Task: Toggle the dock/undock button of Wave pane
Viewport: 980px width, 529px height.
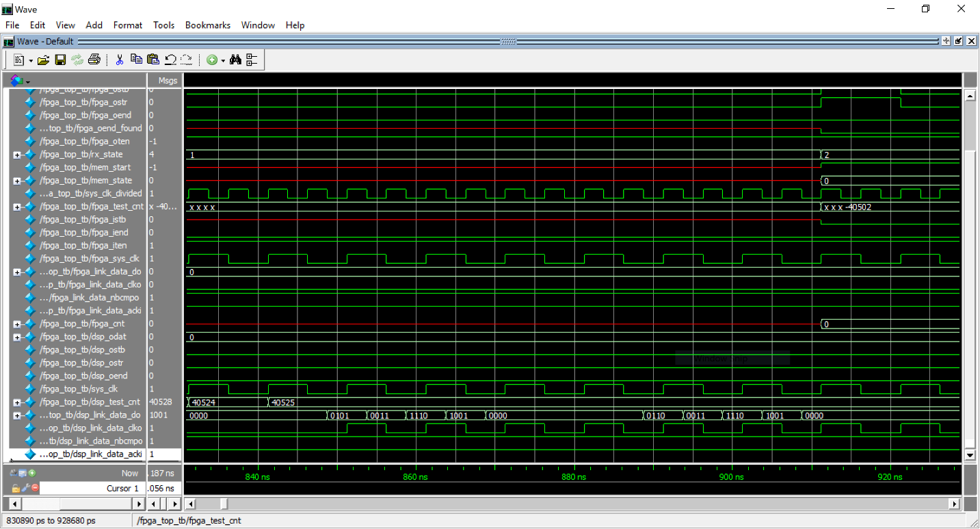Action: coord(958,41)
